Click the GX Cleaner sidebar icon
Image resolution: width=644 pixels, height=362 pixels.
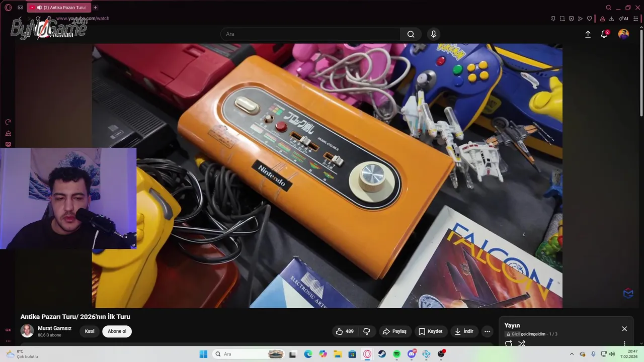click(x=8, y=133)
